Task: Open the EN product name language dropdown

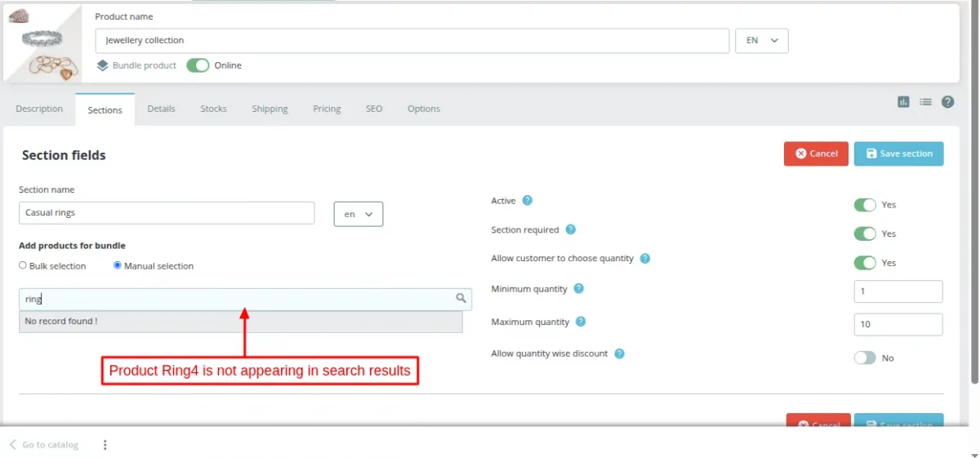Action: [762, 41]
